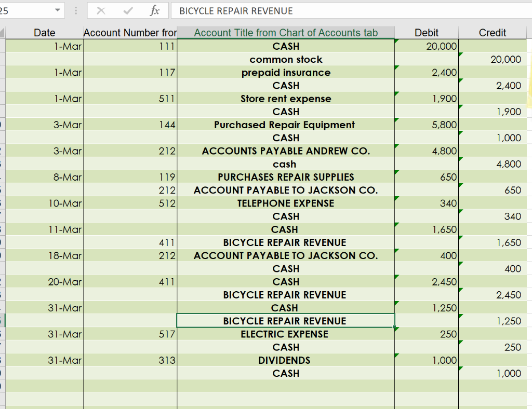This screenshot has height=409, width=532.
Task: Select the Credit column header cell
Action: tap(492, 32)
